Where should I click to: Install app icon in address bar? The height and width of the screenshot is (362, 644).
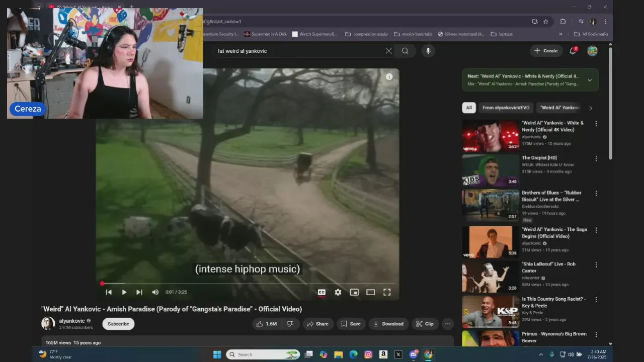[x=534, y=22]
